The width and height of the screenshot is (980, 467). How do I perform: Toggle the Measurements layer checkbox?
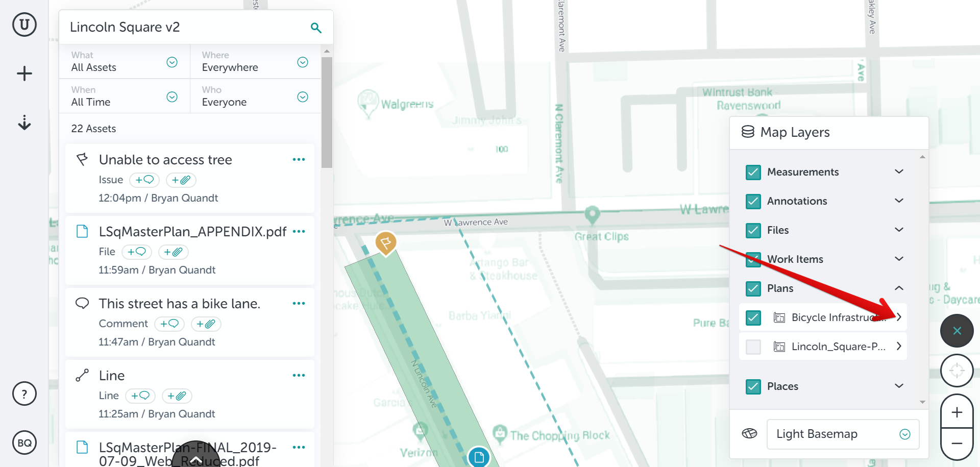tap(753, 173)
